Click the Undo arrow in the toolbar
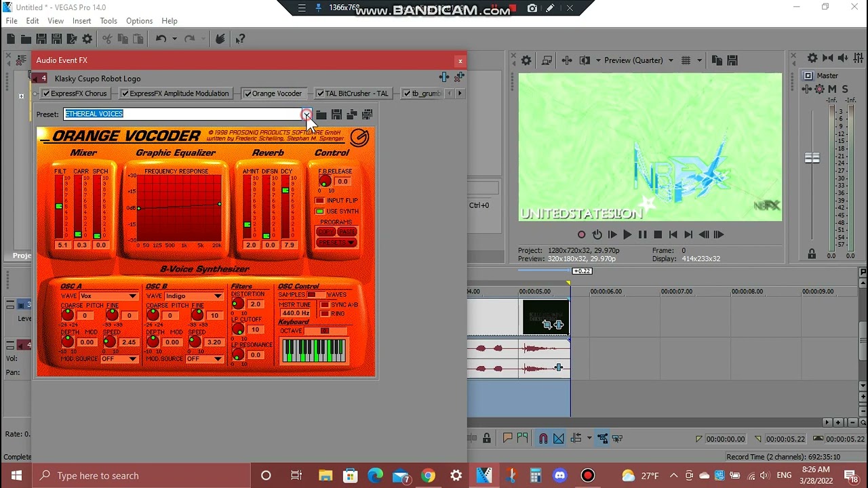 click(161, 39)
